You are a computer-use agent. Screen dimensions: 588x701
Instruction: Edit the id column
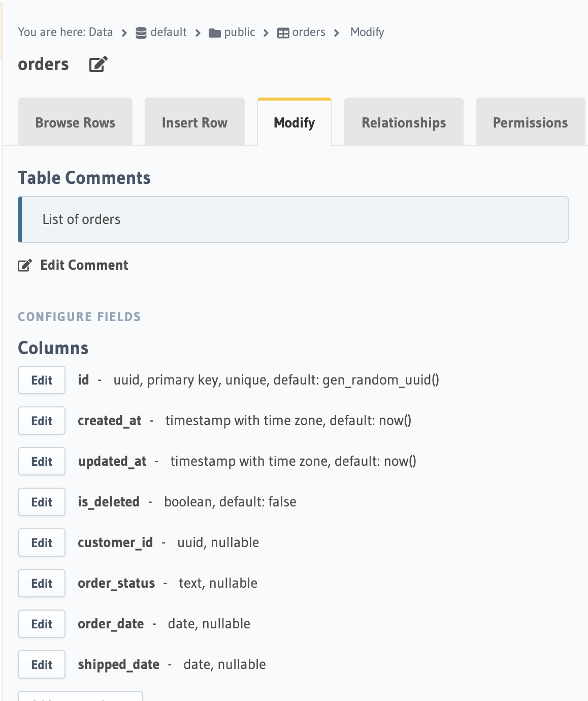(42, 380)
